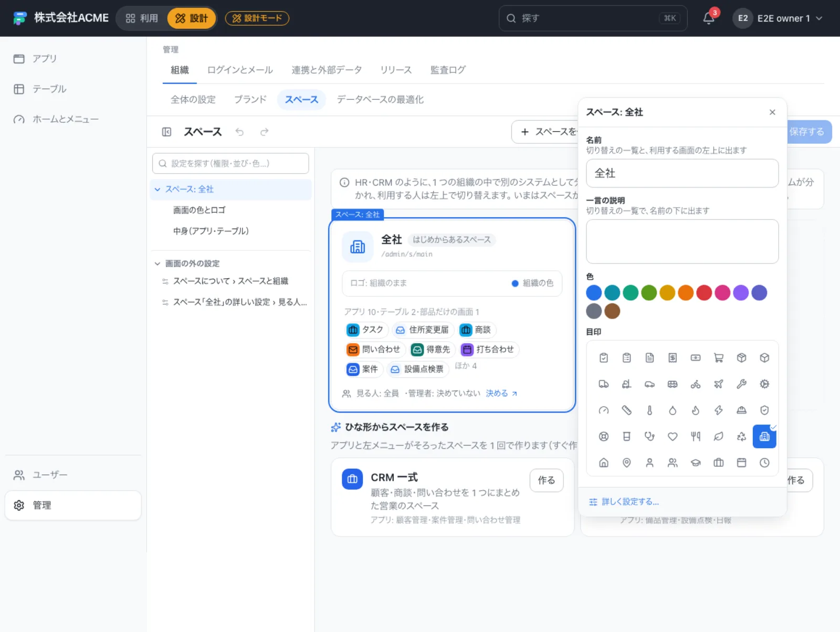Open the 監査ログ tab

448,70
